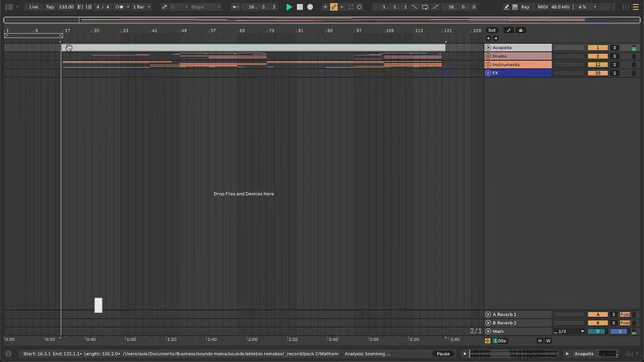Solo the Drums track
The width and height of the screenshot is (644, 362).
(613, 56)
